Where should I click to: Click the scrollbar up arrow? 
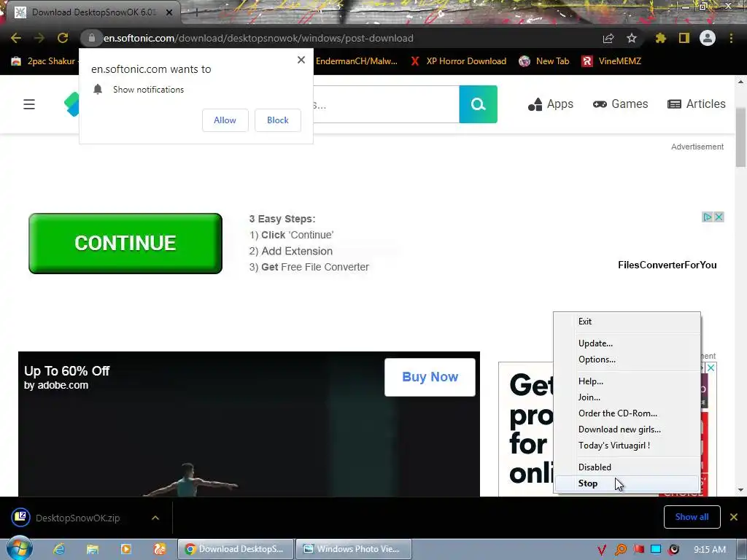740,82
